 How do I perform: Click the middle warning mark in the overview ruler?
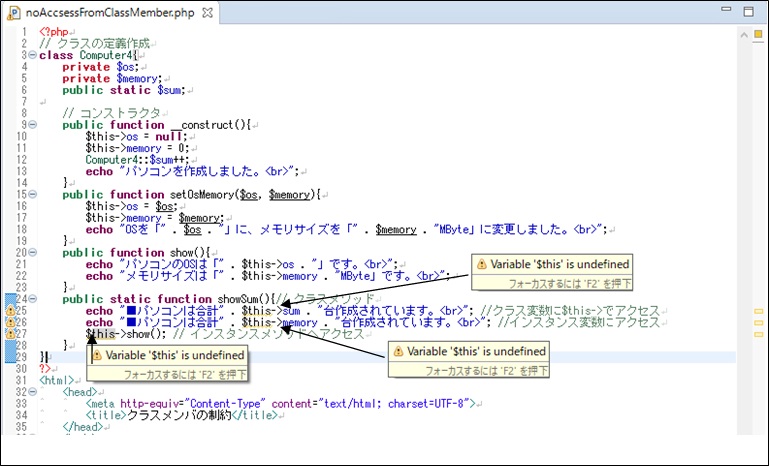click(x=759, y=323)
